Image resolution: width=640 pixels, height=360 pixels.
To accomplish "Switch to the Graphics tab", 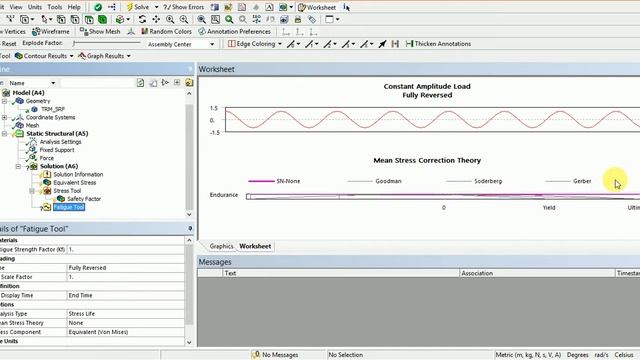I will tap(221, 246).
